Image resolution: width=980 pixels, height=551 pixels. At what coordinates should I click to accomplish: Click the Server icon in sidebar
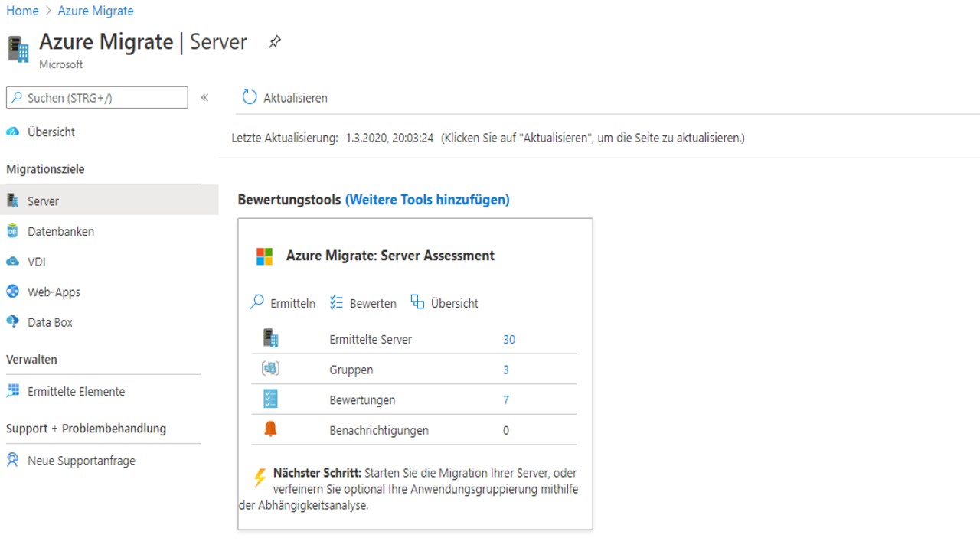pyautogui.click(x=12, y=201)
